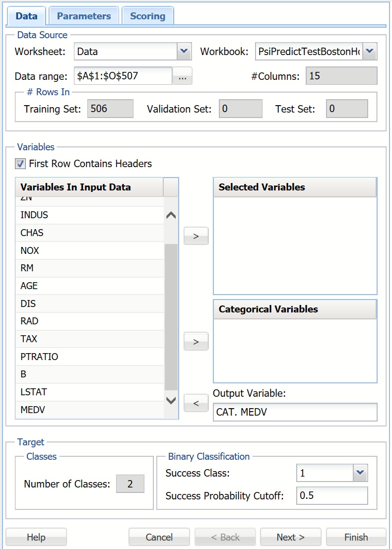Move variable to Selected Variables with arrow
392x549 pixels.
[x=196, y=236]
